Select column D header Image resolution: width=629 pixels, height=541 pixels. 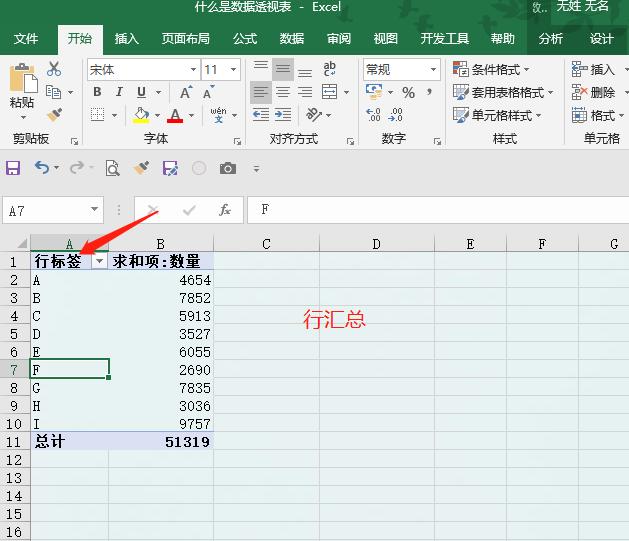tap(376, 244)
